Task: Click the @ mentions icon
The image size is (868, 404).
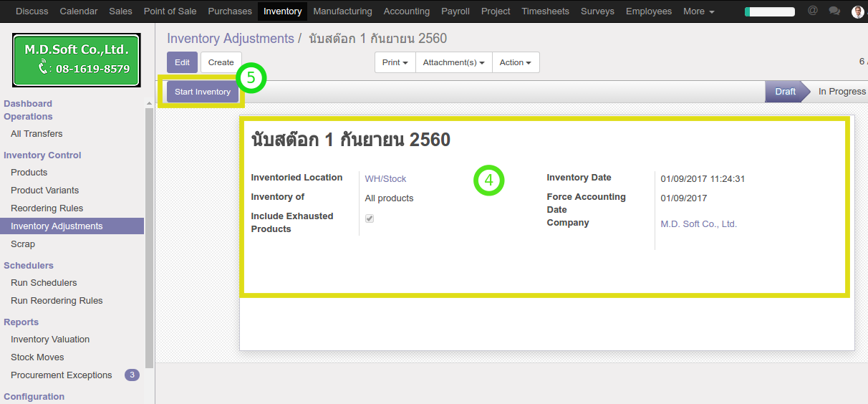Action: (812, 11)
